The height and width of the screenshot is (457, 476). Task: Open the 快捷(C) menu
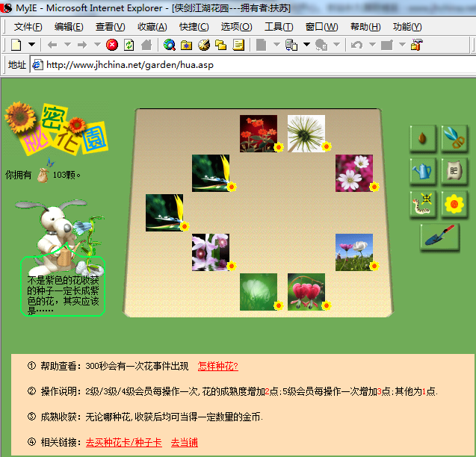pyautogui.click(x=194, y=27)
